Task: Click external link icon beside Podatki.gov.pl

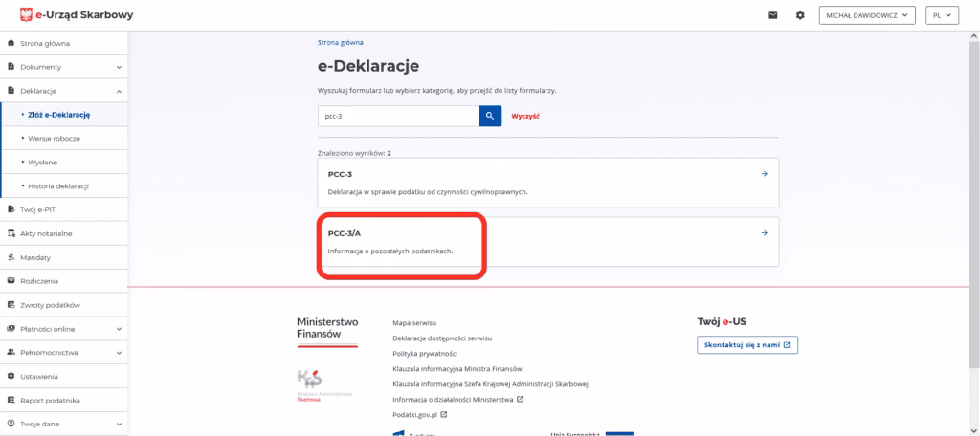Action: tap(444, 414)
